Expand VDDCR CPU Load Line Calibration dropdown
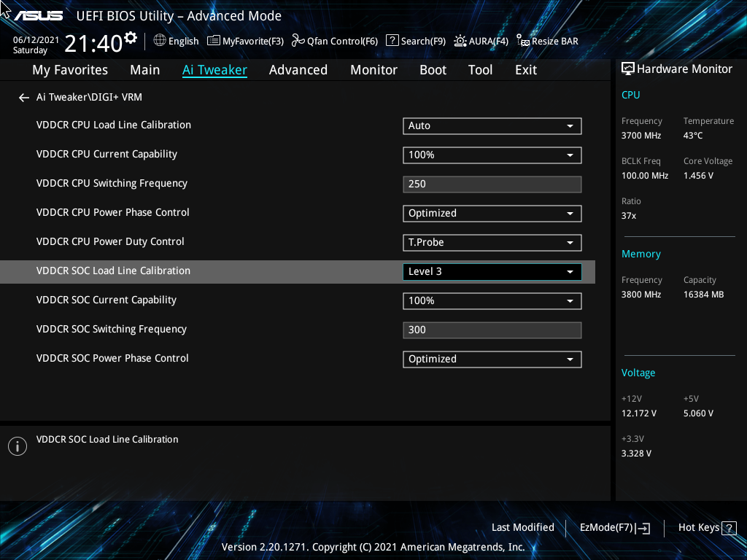 click(492, 126)
